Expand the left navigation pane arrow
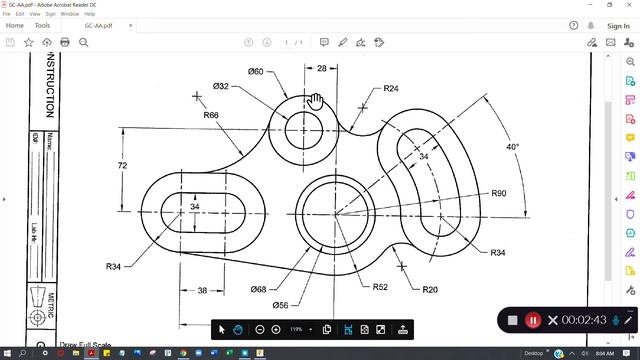 coord(4,199)
